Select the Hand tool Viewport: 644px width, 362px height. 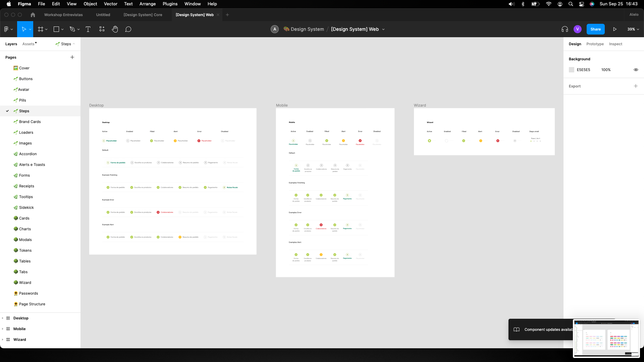115,29
